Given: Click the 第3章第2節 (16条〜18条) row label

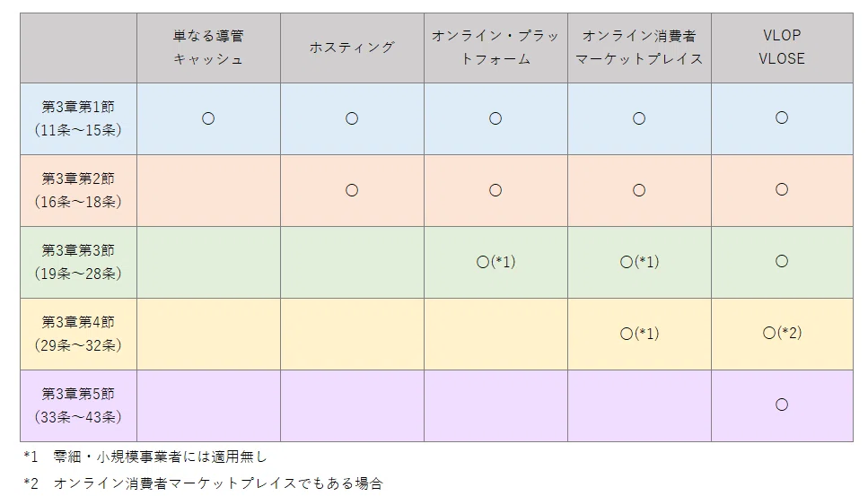Looking at the screenshot, I should click(x=78, y=190).
